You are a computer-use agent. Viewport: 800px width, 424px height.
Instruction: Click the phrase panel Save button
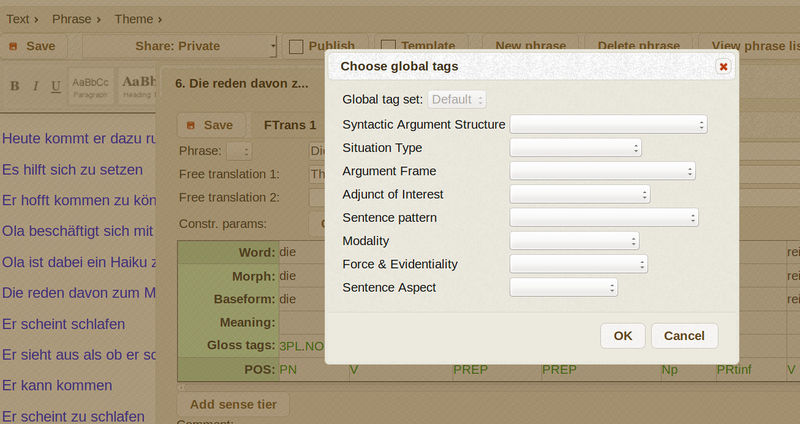pyautogui.click(x=209, y=125)
